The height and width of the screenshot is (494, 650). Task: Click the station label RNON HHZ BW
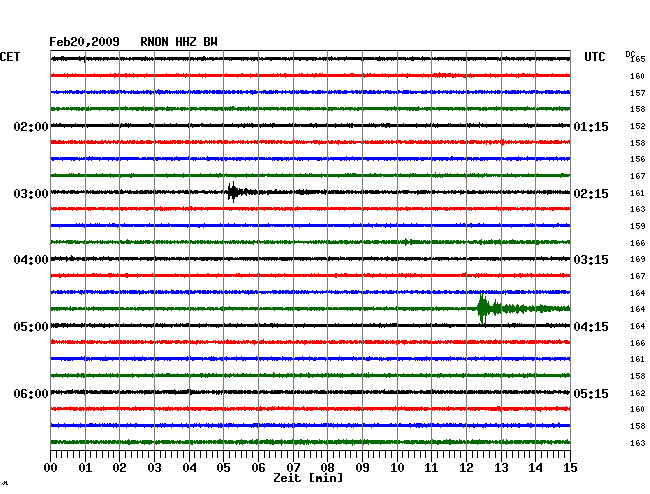[179, 42]
